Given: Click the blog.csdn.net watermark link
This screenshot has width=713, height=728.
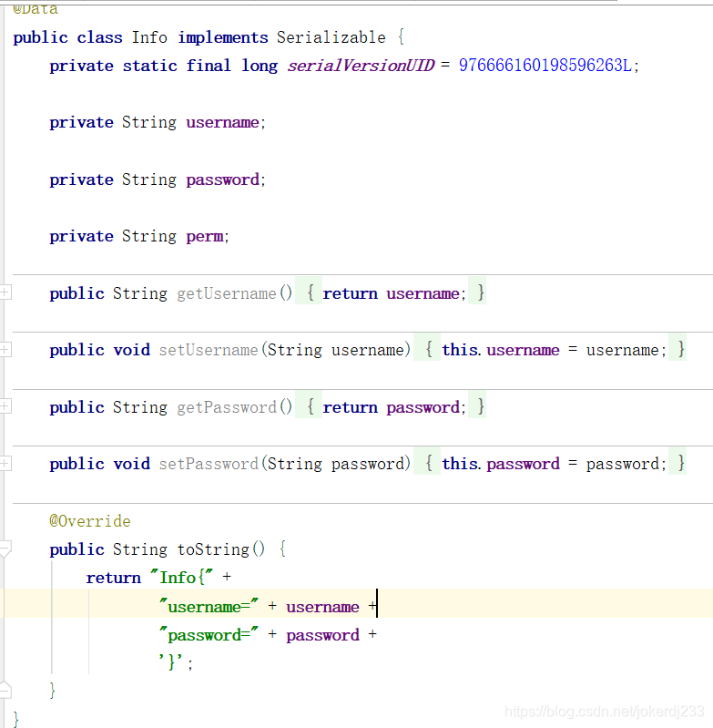Looking at the screenshot, I should [x=605, y=711].
